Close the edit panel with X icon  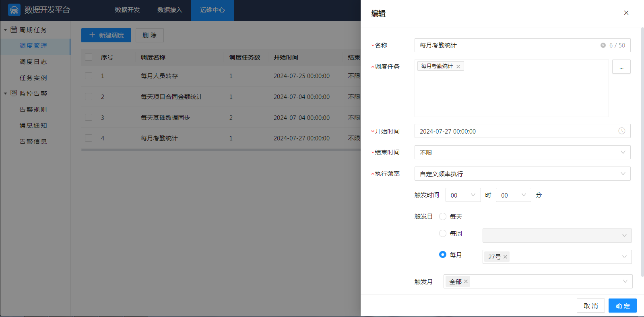pos(626,13)
